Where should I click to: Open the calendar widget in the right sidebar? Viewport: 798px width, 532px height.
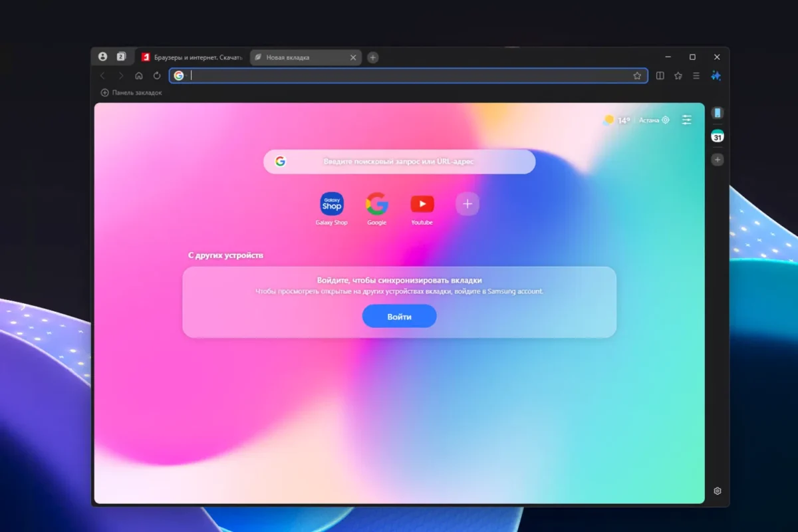[x=718, y=137]
